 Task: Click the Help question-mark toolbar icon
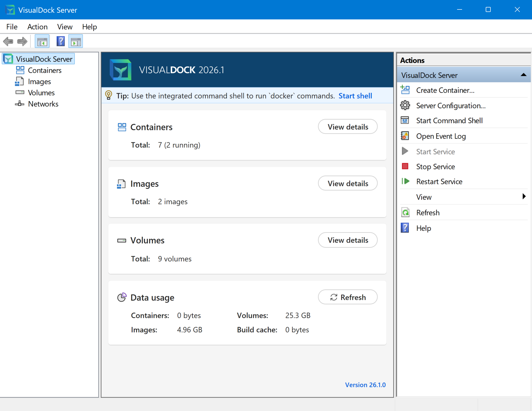pyautogui.click(x=60, y=41)
